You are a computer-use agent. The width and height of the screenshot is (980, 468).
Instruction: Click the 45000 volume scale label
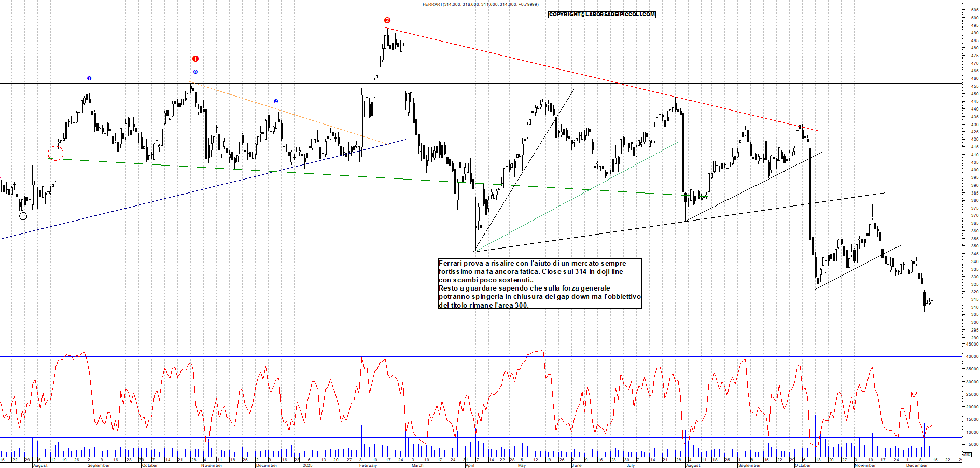[x=972, y=344]
